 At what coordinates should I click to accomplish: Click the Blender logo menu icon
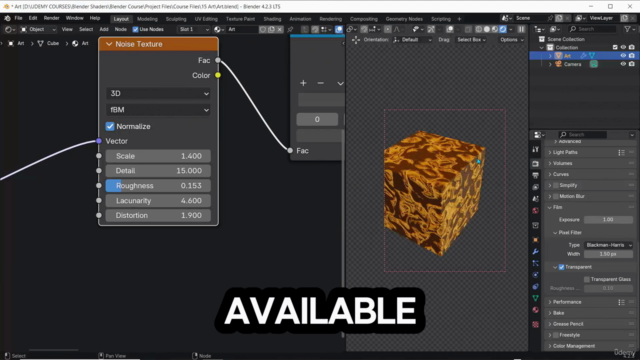(7, 18)
